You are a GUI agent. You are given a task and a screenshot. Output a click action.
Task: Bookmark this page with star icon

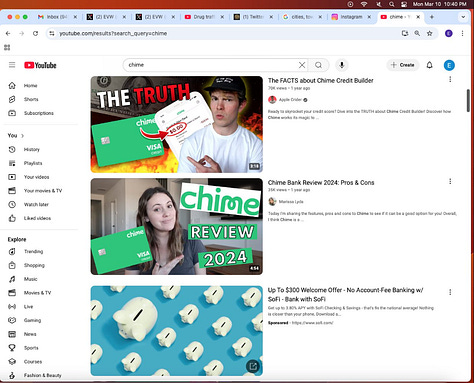tap(429, 33)
